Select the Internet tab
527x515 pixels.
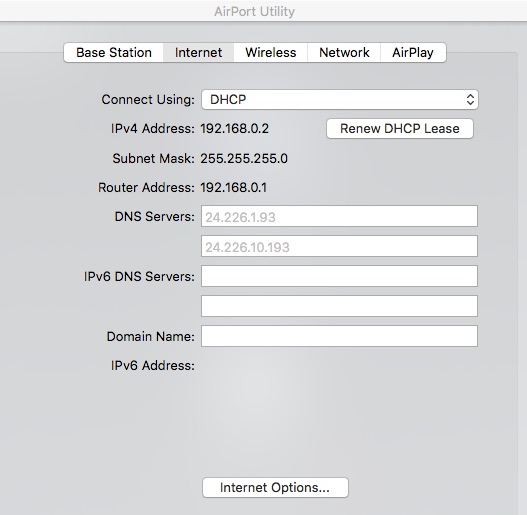click(x=198, y=52)
